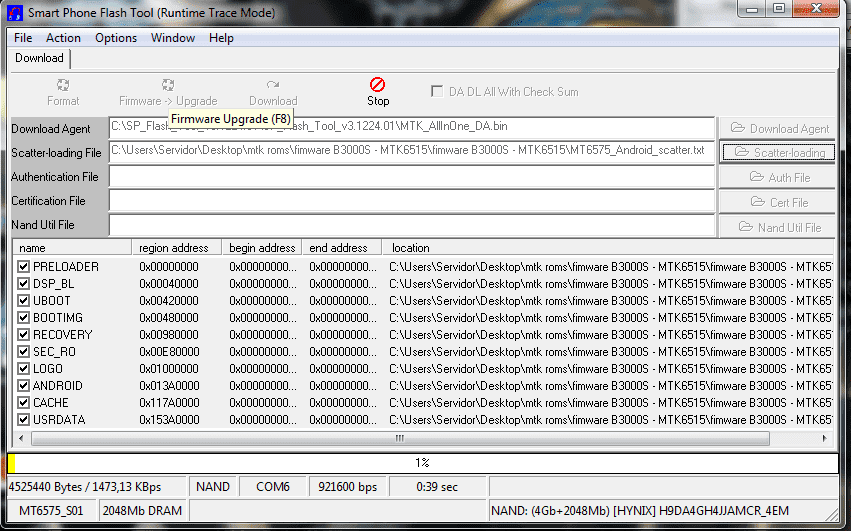Uncheck the RECOVERY partition

coord(23,334)
